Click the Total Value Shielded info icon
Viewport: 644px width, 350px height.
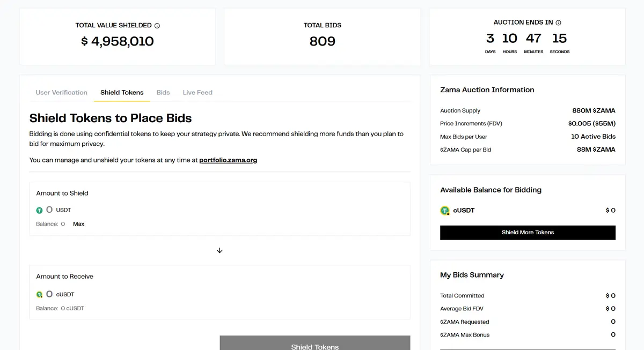157,26
